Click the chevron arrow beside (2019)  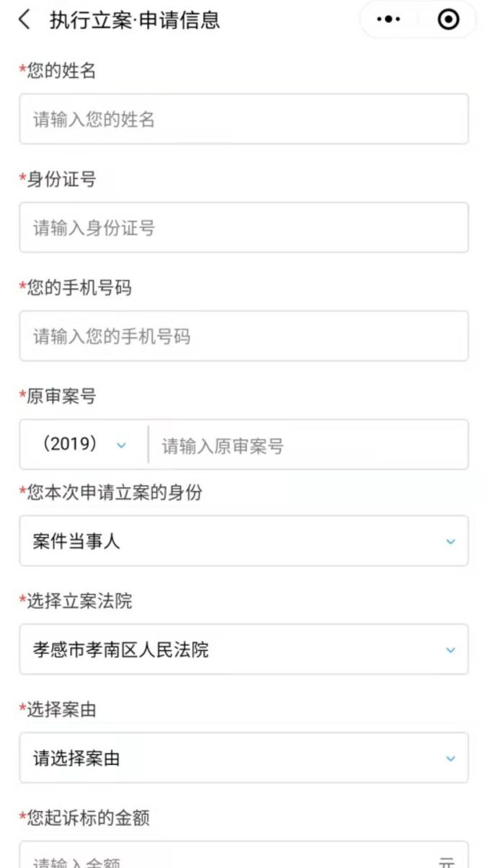[121, 445]
